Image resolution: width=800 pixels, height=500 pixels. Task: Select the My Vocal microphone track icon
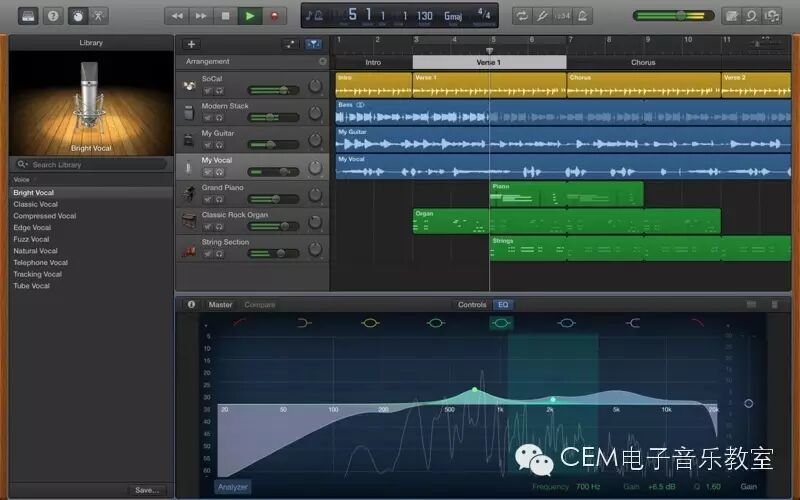click(189, 167)
